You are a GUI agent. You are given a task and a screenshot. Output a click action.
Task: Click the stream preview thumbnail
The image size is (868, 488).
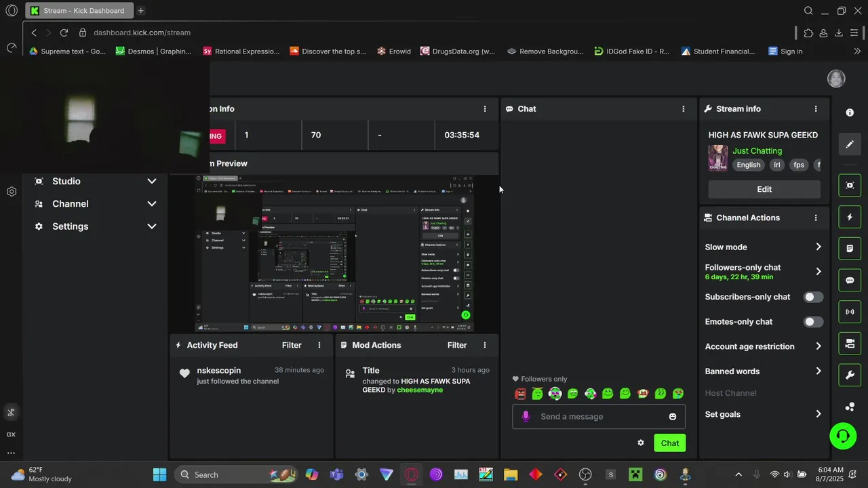pyautogui.click(x=335, y=253)
